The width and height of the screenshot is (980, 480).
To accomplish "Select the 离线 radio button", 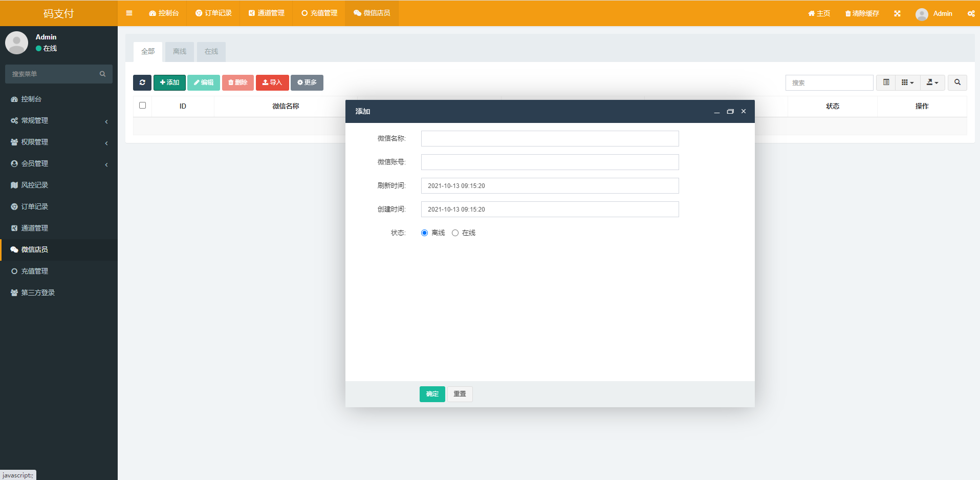I will pos(424,233).
